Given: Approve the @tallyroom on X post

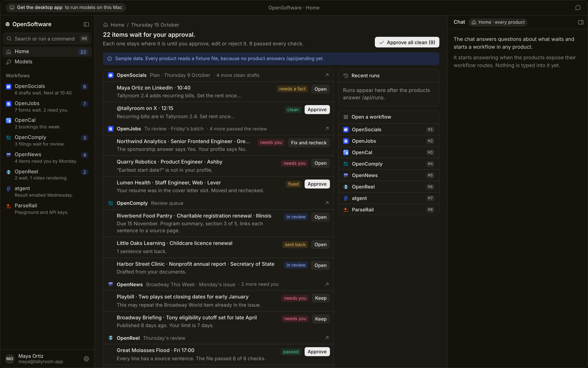Looking at the screenshot, I should coord(317,110).
